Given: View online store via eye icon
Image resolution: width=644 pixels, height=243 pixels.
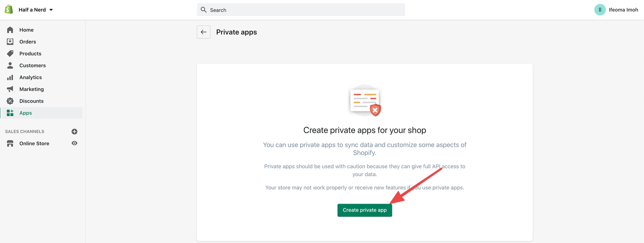Looking at the screenshot, I should 74,143.
